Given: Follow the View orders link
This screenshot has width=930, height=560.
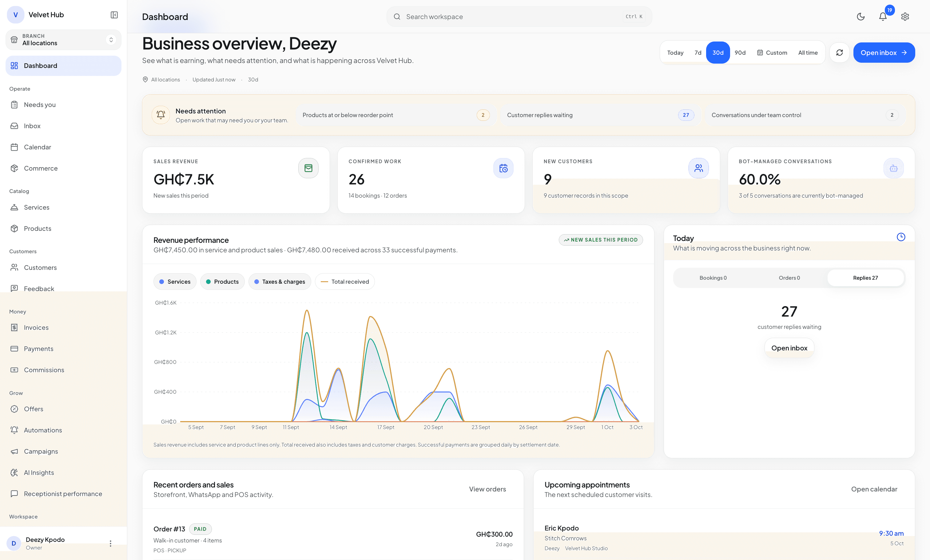Looking at the screenshot, I should pyautogui.click(x=487, y=489).
